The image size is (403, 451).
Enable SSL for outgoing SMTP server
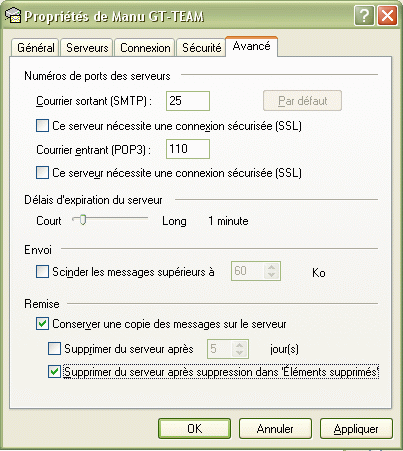click(x=42, y=126)
